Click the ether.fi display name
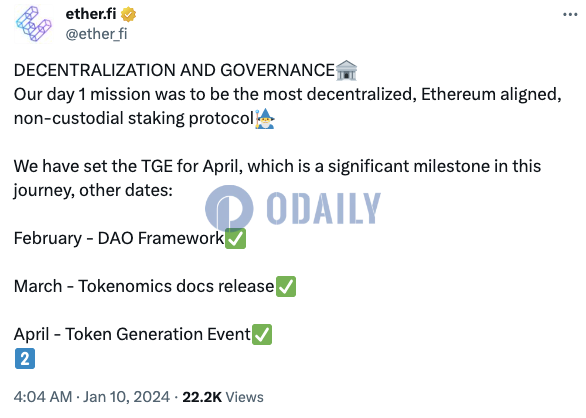 91,14
